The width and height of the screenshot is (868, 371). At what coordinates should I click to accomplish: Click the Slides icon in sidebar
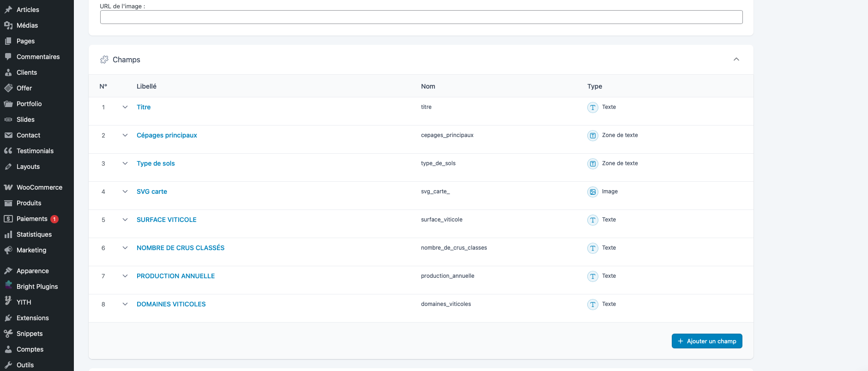click(8, 120)
